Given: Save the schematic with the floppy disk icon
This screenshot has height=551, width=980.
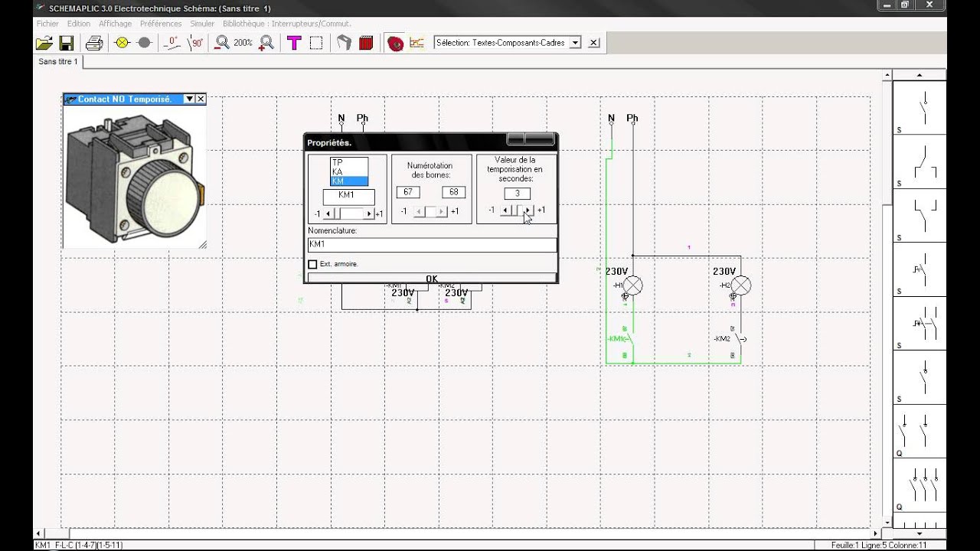Looking at the screenshot, I should click(x=67, y=43).
